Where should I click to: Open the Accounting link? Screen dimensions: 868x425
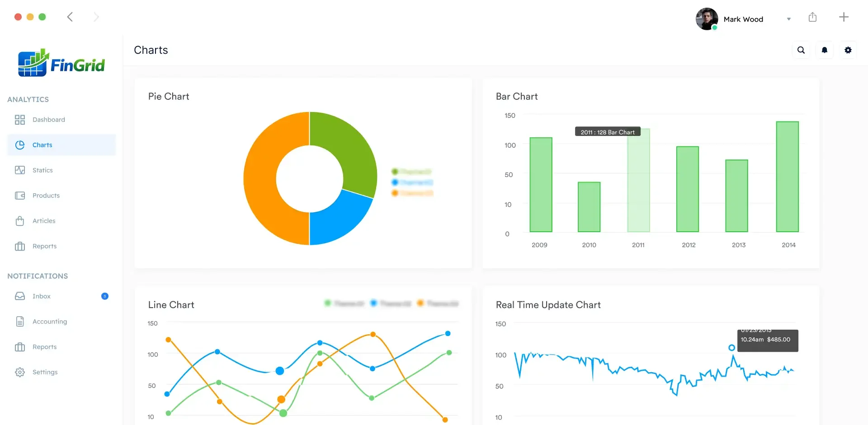click(x=61, y=322)
